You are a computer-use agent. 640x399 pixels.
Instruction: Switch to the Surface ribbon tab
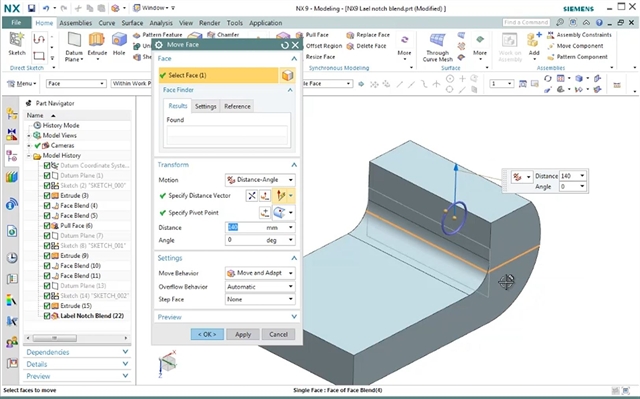pyautogui.click(x=132, y=23)
